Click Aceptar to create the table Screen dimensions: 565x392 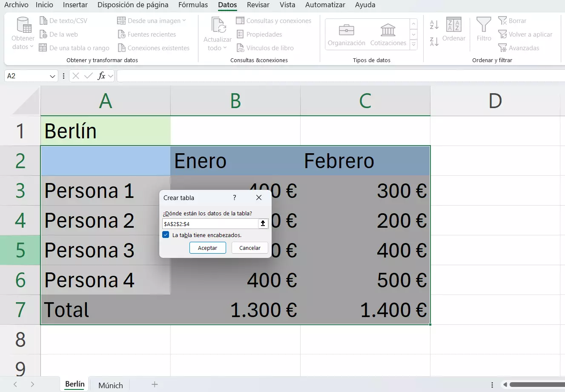207,248
